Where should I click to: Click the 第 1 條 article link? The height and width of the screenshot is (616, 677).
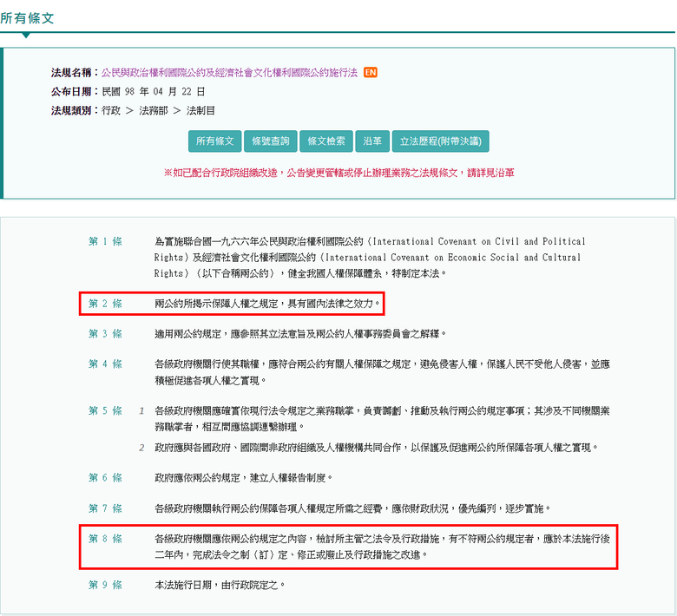coord(105,241)
